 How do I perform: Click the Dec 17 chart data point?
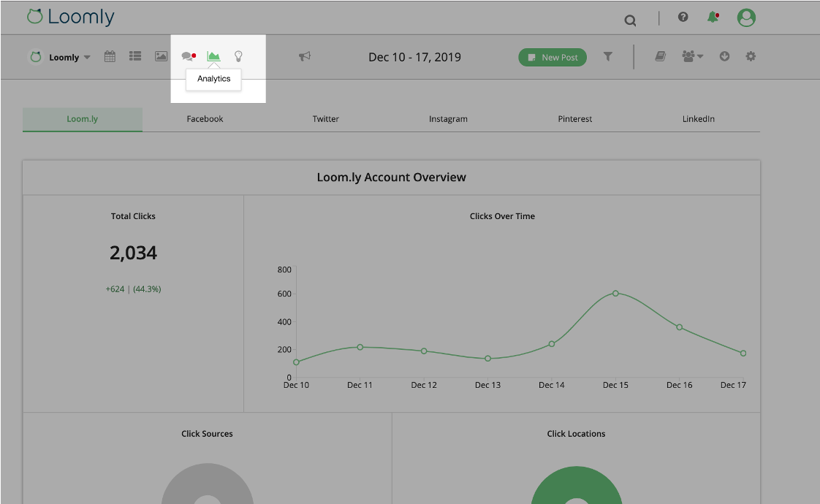[743, 354]
